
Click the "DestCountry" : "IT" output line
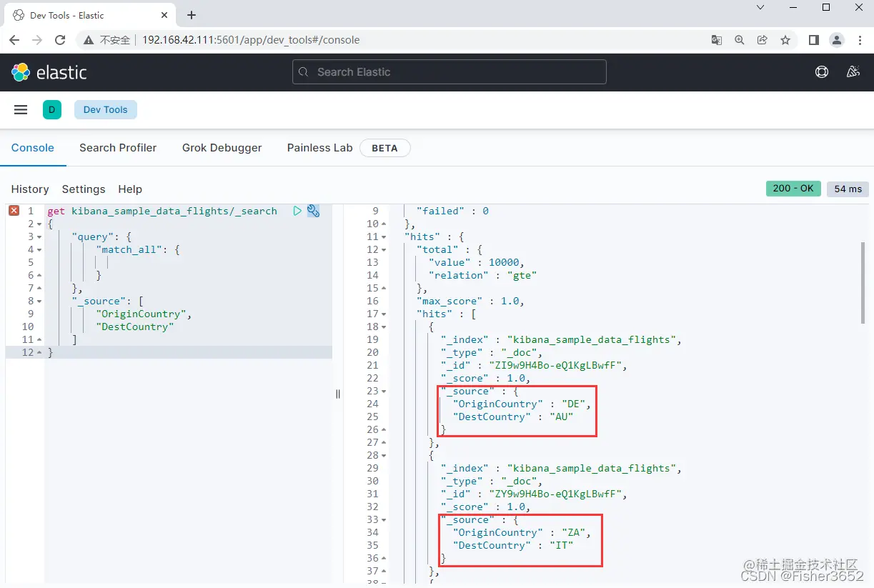[513, 546]
